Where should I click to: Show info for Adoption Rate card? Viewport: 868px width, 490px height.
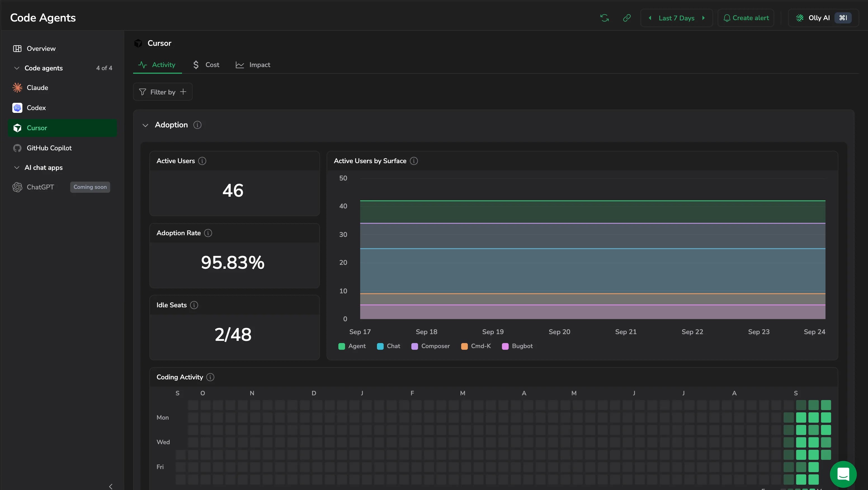(x=208, y=233)
